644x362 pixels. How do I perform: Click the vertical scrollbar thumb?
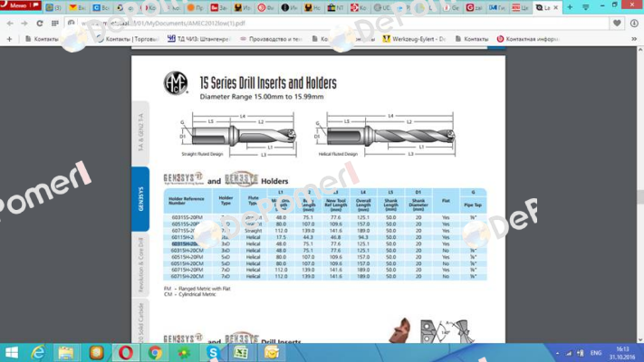[639, 196]
